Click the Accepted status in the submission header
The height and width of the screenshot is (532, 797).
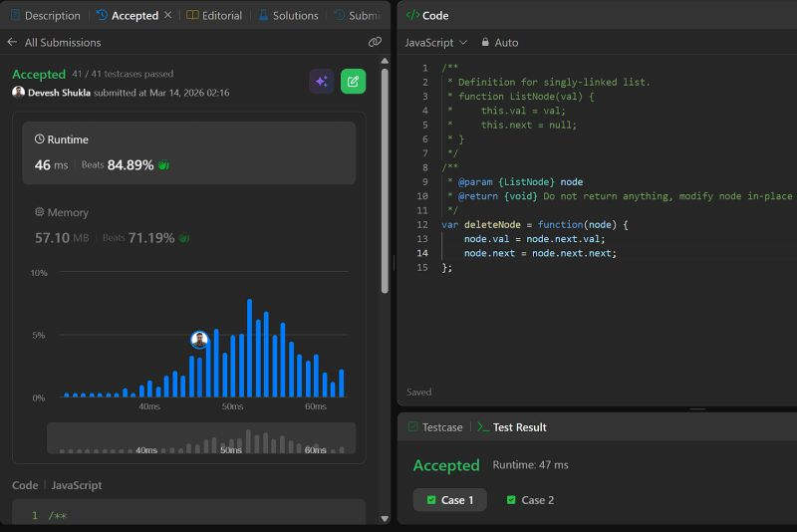pyautogui.click(x=39, y=74)
